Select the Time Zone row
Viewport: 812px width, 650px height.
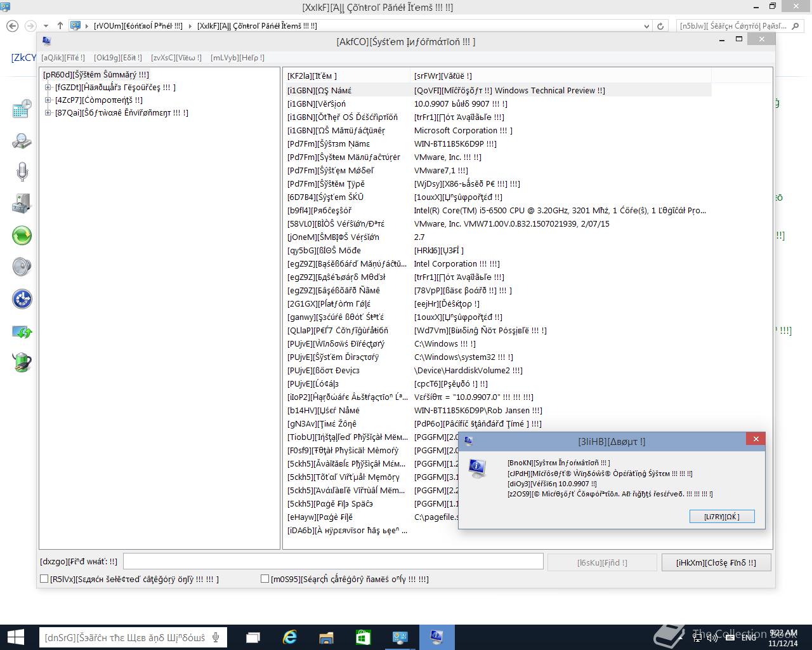(x=497, y=424)
